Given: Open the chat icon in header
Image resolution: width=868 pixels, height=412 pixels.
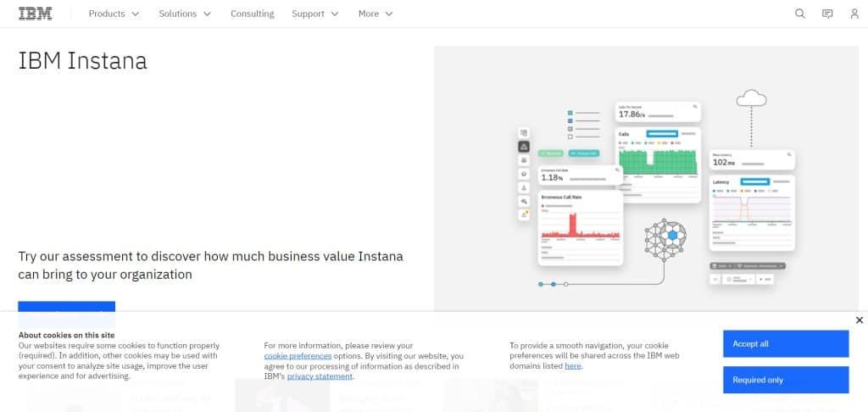Looking at the screenshot, I should point(827,14).
